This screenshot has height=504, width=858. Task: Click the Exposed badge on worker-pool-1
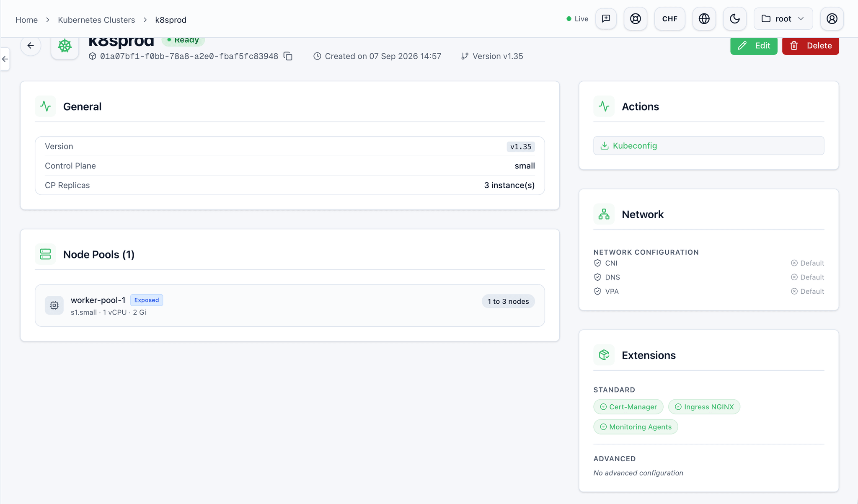coord(147,300)
